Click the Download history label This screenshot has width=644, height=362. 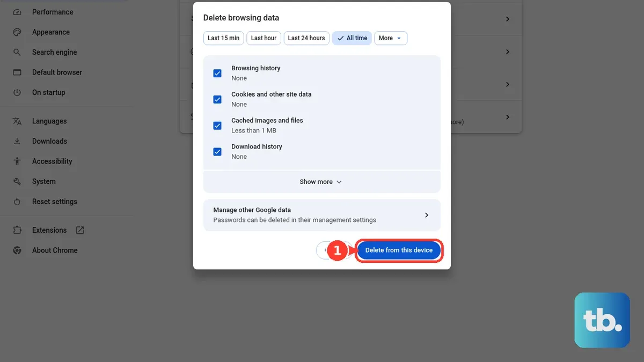(x=257, y=146)
